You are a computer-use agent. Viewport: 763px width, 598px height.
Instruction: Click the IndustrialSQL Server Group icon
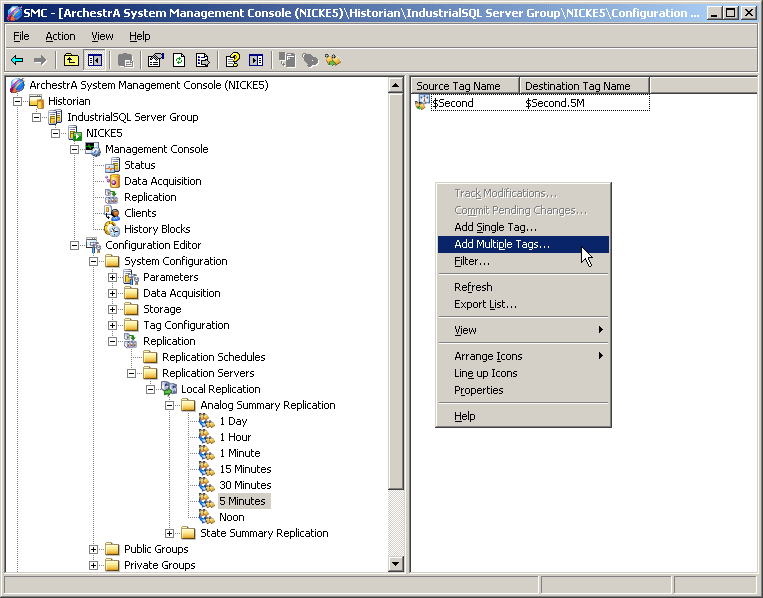pyautogui.click(x=55, y=117)
